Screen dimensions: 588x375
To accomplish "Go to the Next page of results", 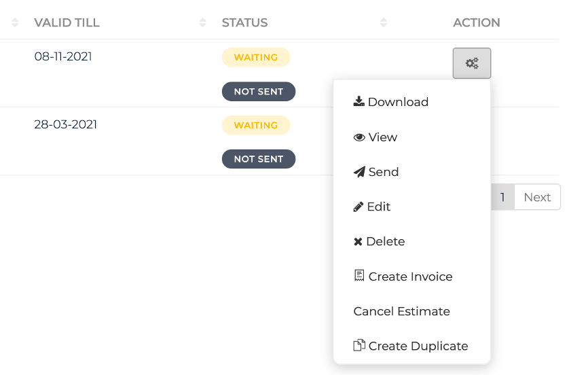I will coord(536,197).
